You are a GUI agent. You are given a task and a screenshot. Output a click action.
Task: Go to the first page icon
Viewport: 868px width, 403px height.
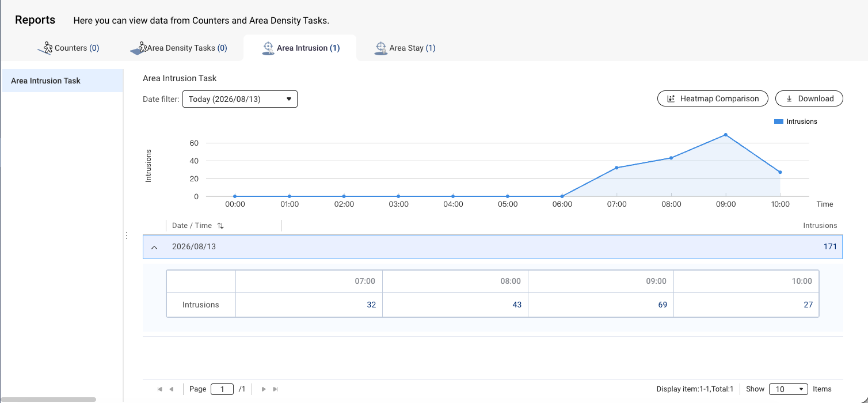[x=159, y=389]
